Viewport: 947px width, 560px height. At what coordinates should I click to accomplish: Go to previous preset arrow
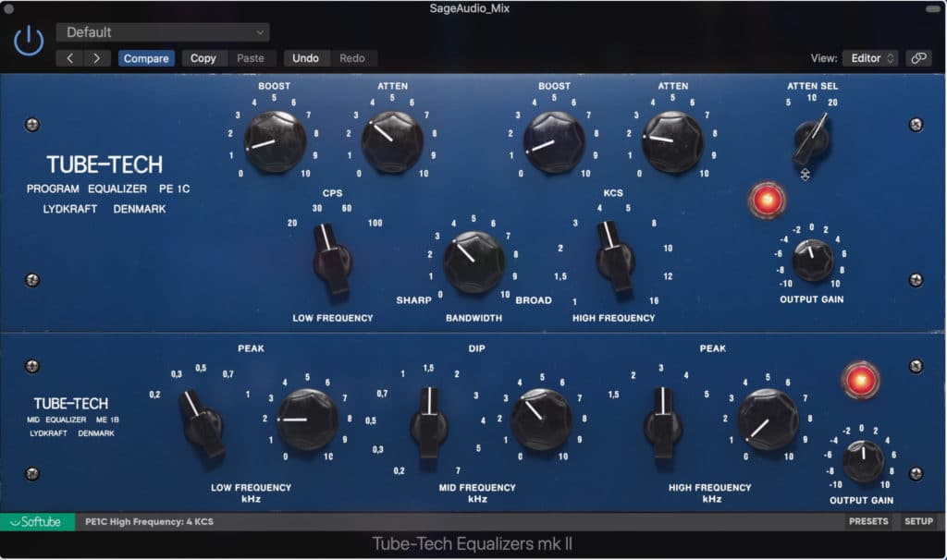click(70, 58)
